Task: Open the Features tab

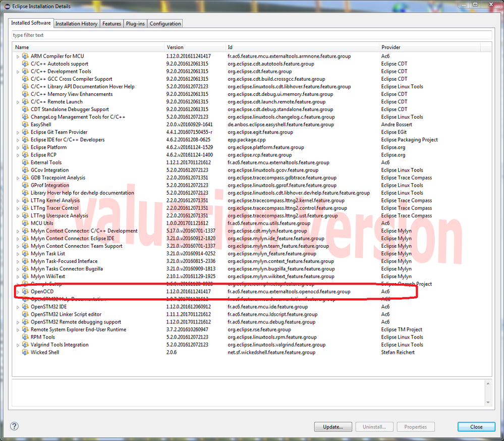Action: pos(111,24)
